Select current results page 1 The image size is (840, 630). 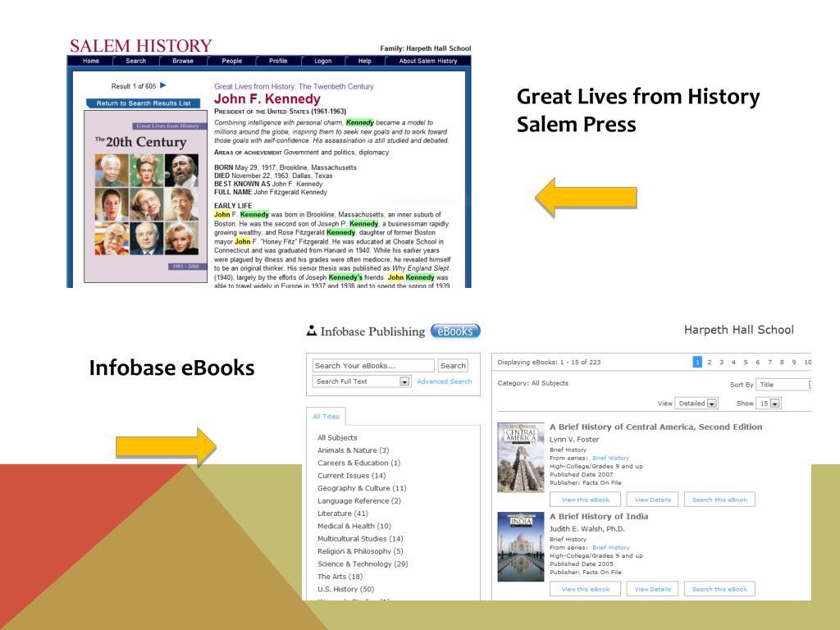tap(697, 362)
